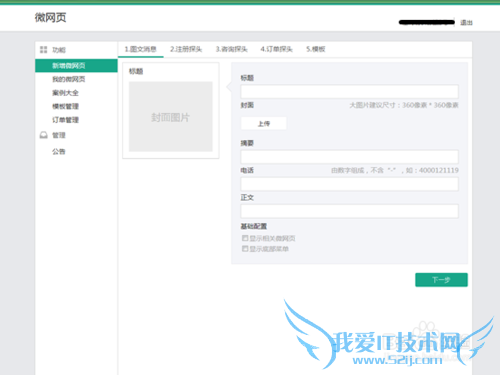Open 我的微网页 from the sidebar
This screenshot has height=375, width=500.
[69, 79]
